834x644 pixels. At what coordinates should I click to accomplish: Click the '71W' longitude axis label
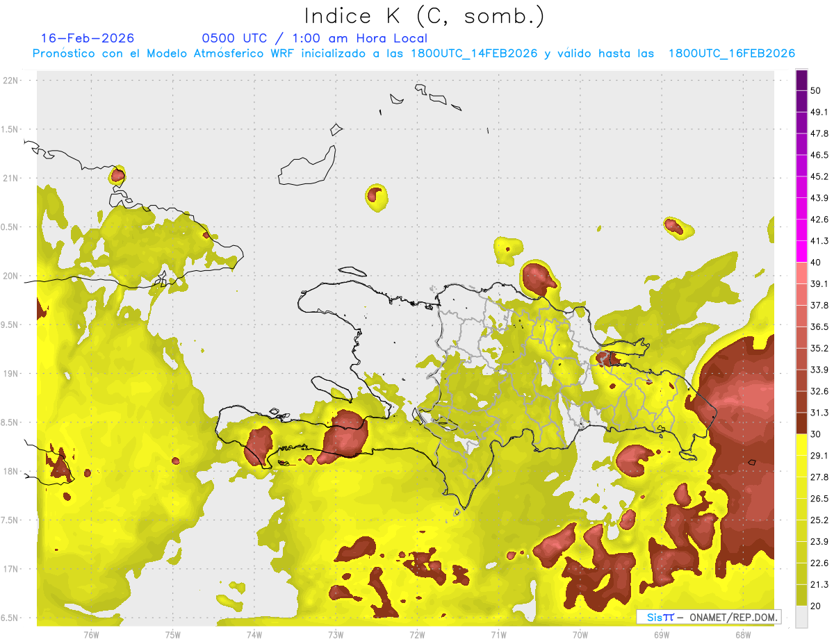point(498,635)
